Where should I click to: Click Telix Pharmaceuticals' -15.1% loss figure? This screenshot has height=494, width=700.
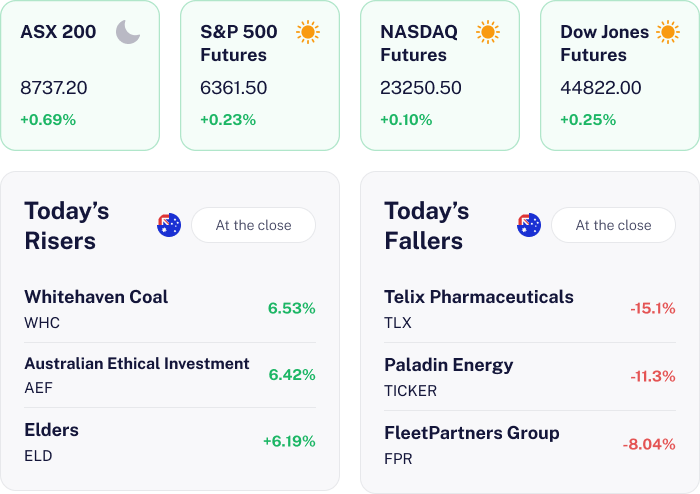[x=652, y=308]
